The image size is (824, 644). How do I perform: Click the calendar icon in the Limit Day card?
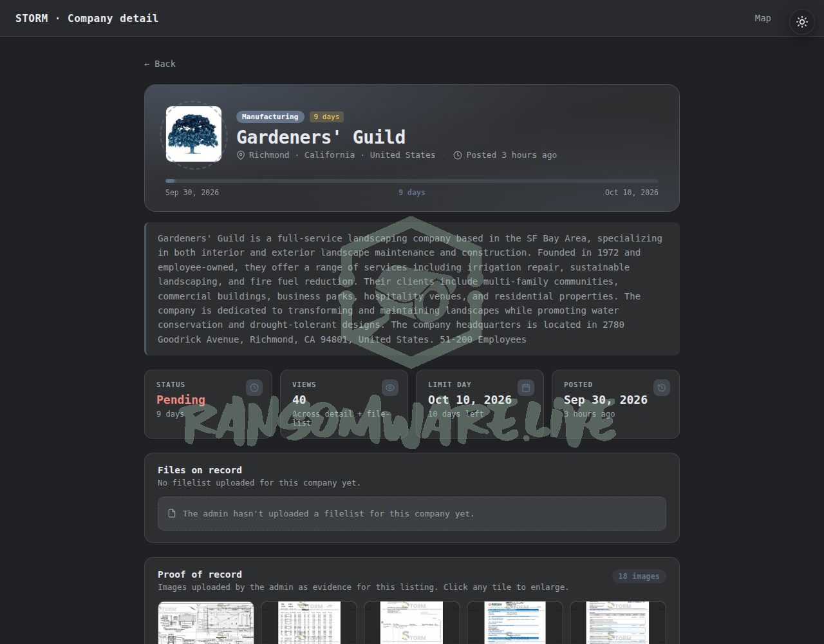point(526,388)
